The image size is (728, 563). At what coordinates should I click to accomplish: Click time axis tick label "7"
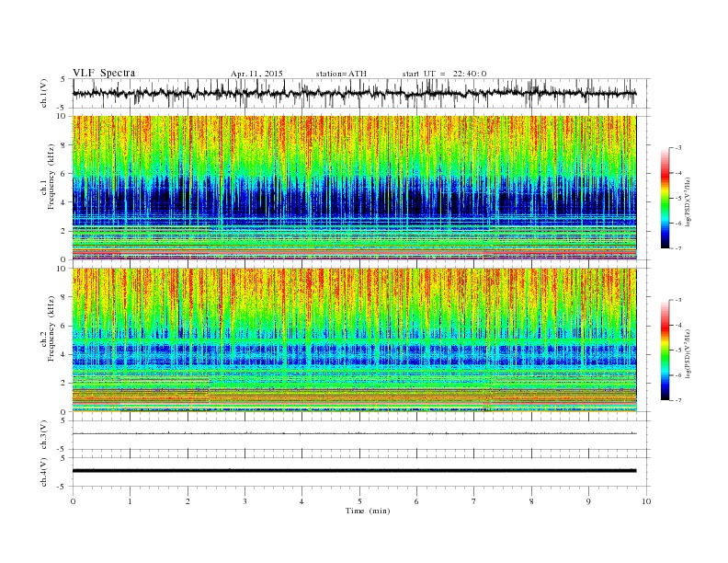(474, 501)
